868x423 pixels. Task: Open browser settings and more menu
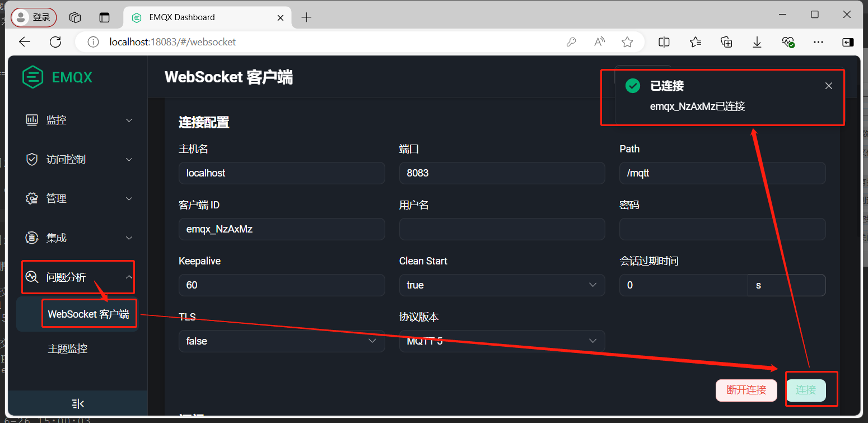click(x=818, y=42)
